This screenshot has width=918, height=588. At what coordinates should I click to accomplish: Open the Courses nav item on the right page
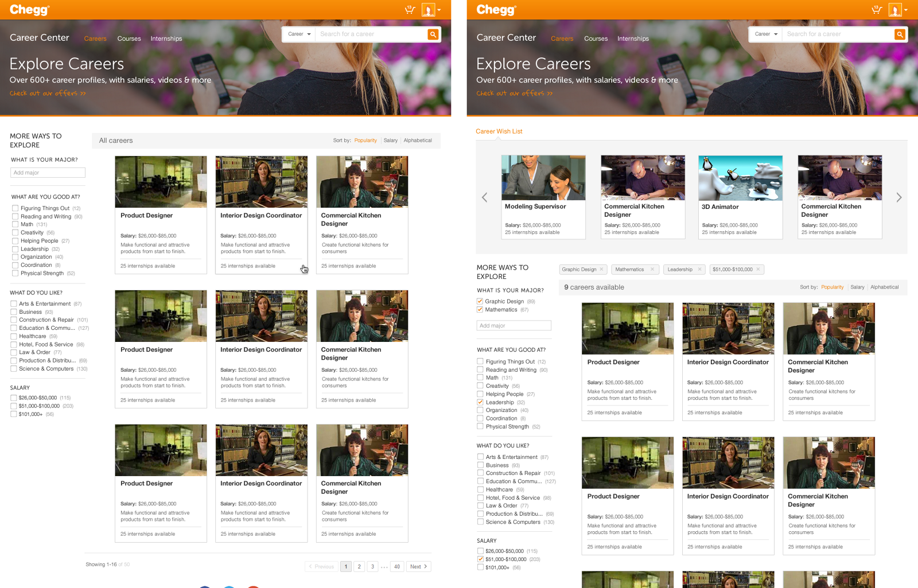point(596,38)
